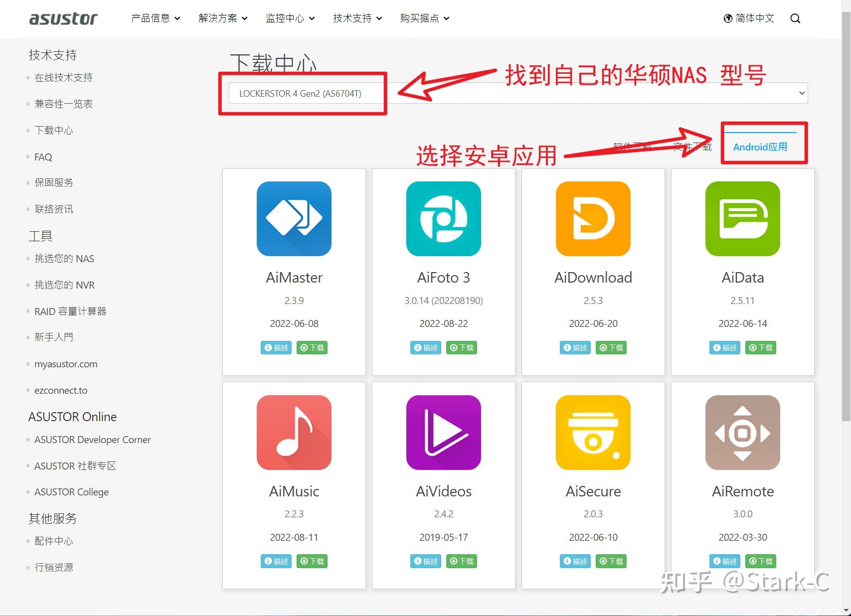This screenshot has height=616, width=851.
Task: Download AiDownload with 下载 button
Action: pos(611,347)
